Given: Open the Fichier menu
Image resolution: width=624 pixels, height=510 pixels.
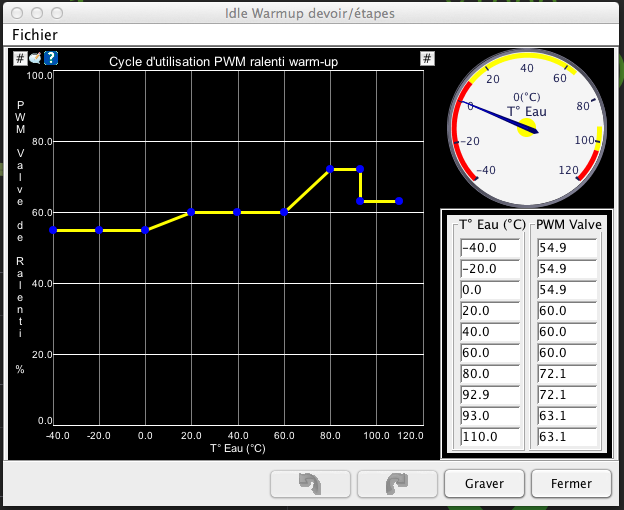Looking at the screenshot, I should (35, 35).
